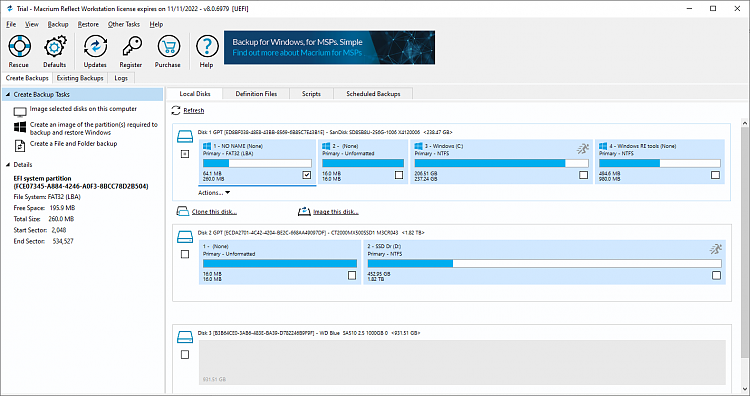
Task: Collapse the Details section
Action: (x=8, y=165)
